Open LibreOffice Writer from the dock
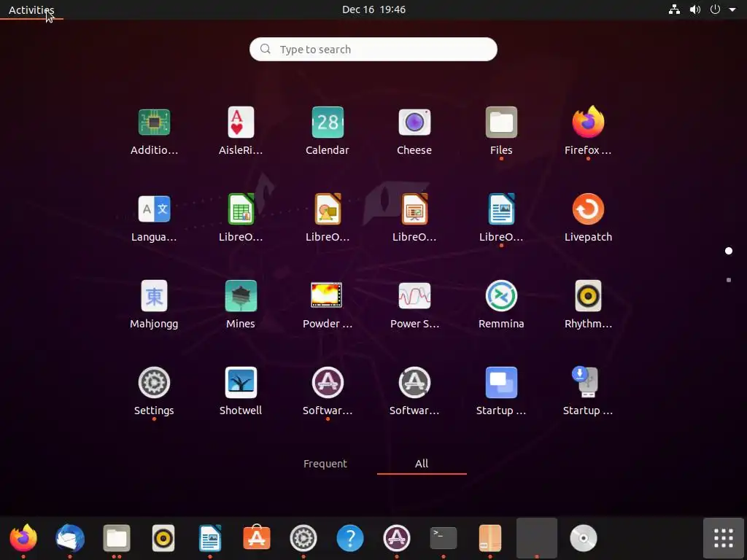 pyautogui.click(x=210, y=538)
